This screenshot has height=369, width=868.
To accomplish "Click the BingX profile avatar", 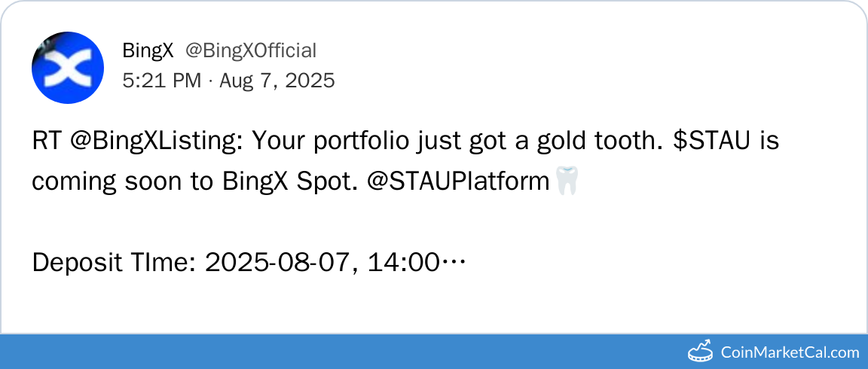I will click(68, 68).
